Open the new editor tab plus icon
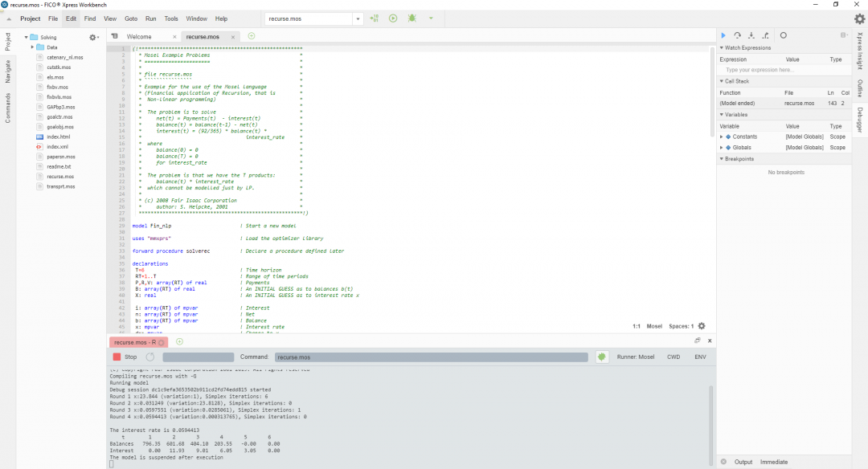This screenshot has height=469, width=868. click(x=252, y=36)
